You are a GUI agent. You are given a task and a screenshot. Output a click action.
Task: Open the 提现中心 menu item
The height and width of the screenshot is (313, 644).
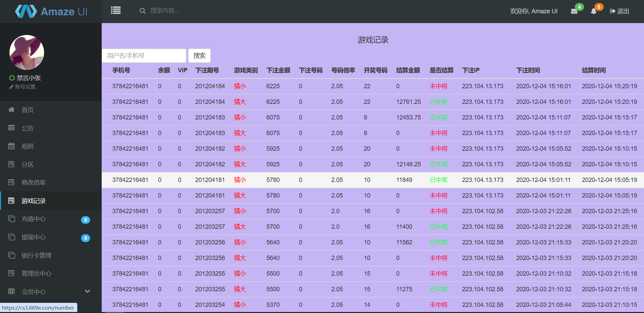coord(51,237)
